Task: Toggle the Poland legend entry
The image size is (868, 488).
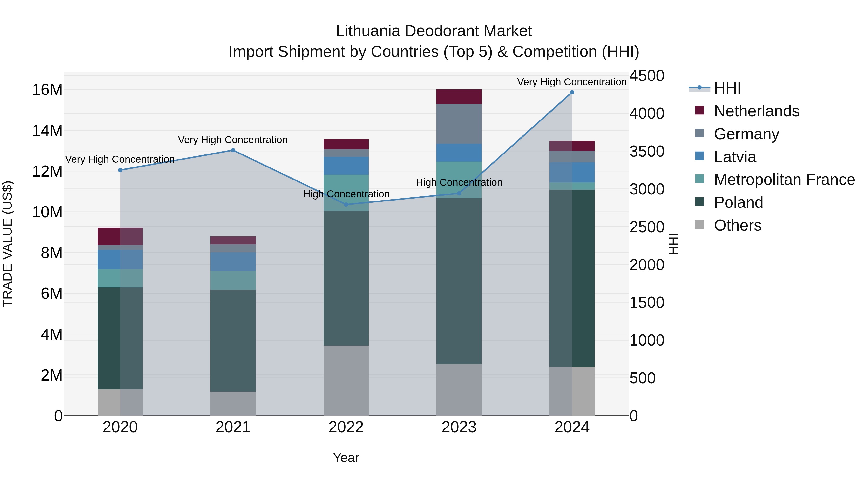Action: [729, 202]
